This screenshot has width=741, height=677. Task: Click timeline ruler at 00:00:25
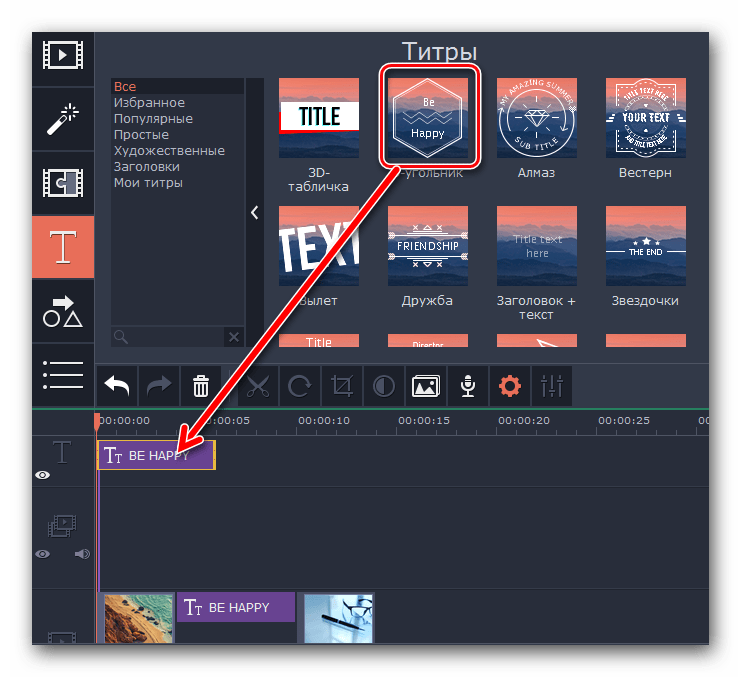(x=624, y=420)
